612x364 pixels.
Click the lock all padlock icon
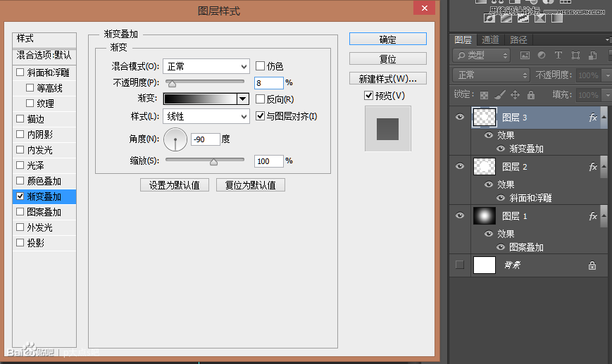tap(530, 95)
